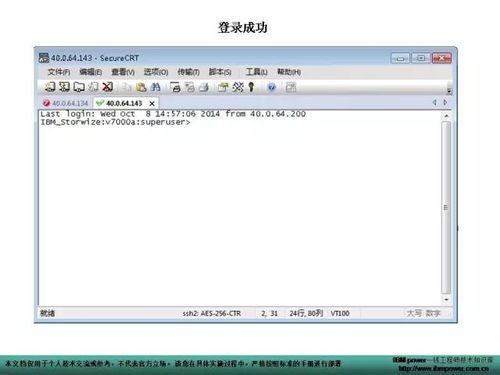
Task: Open the 文件(F) menu
Action: pos(59,72)
